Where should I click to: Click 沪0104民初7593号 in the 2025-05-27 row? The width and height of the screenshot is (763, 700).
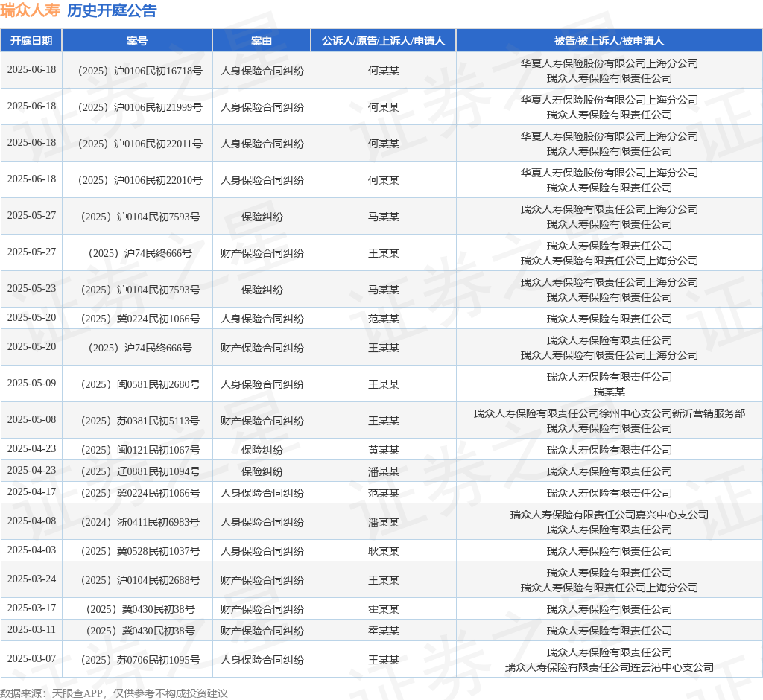tap(140, 217)
